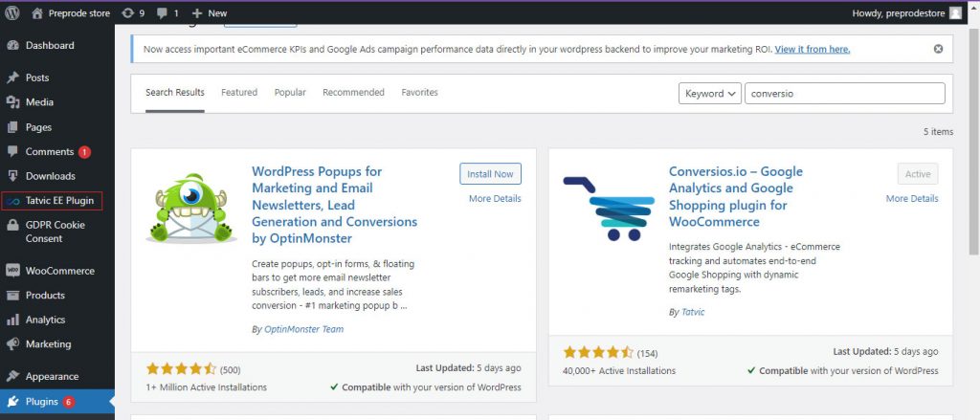
Task: Click Howdy, preprodestore account menu
Action: tap(906, 13)
